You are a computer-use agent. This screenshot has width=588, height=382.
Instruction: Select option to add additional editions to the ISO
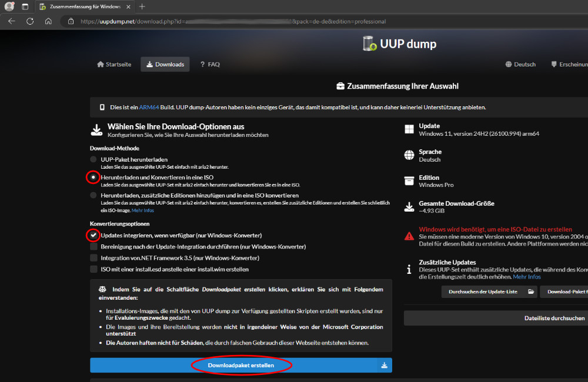click(x=93, y=195)
